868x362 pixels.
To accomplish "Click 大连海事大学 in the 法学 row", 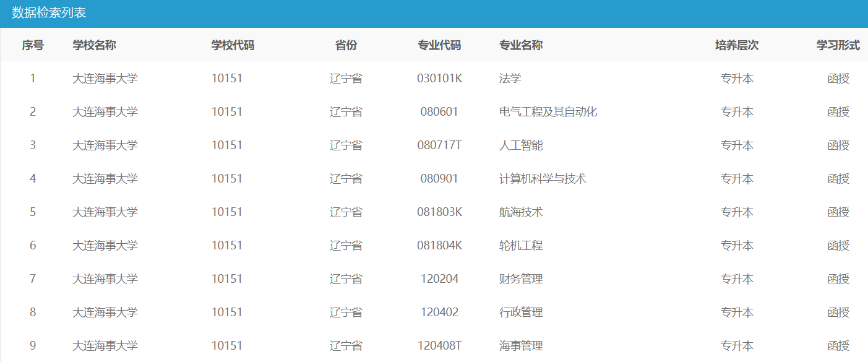I will [105, 79].
